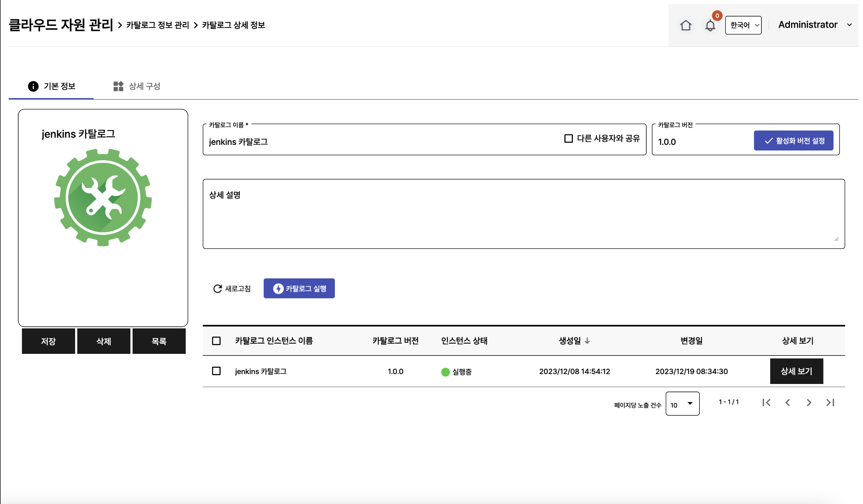Click the 새로고침 refresh icon
This screenshot has height=504, width=863.
[x=217, y=289]
